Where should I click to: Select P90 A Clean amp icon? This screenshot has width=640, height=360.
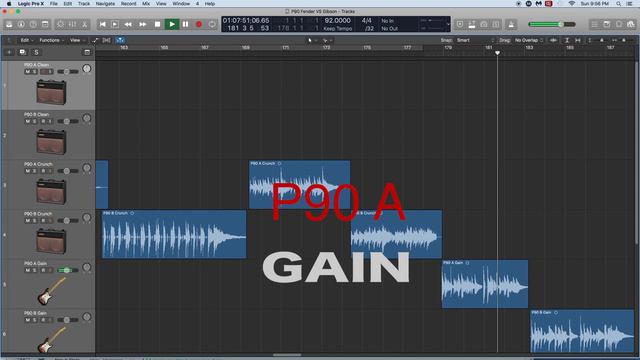(x=51, y=92)
